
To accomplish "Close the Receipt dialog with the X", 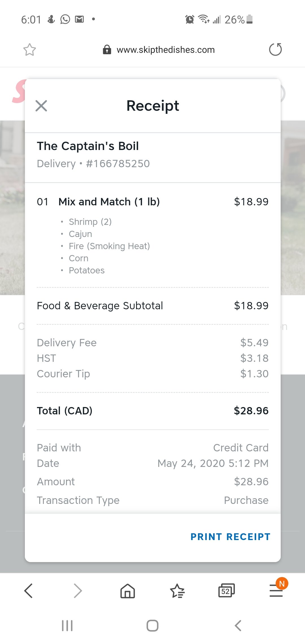I will coord(41,106).
